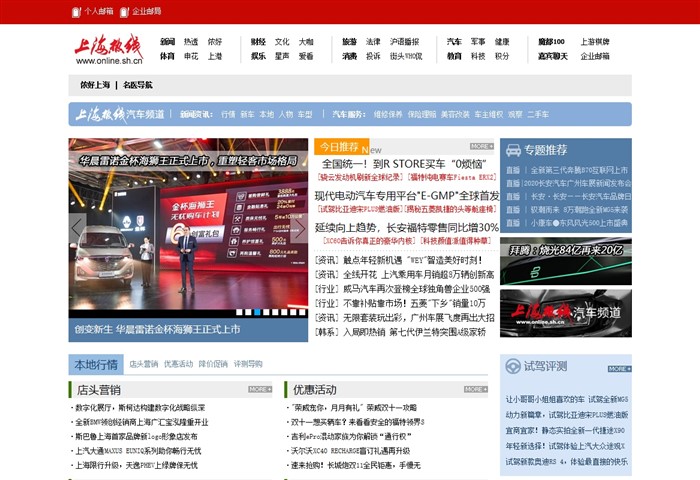Screen dimensions: 700x480
Task: Open article 数字化展厅，斯柯达构建数字化战略纵深
Action: coord(138,408)
